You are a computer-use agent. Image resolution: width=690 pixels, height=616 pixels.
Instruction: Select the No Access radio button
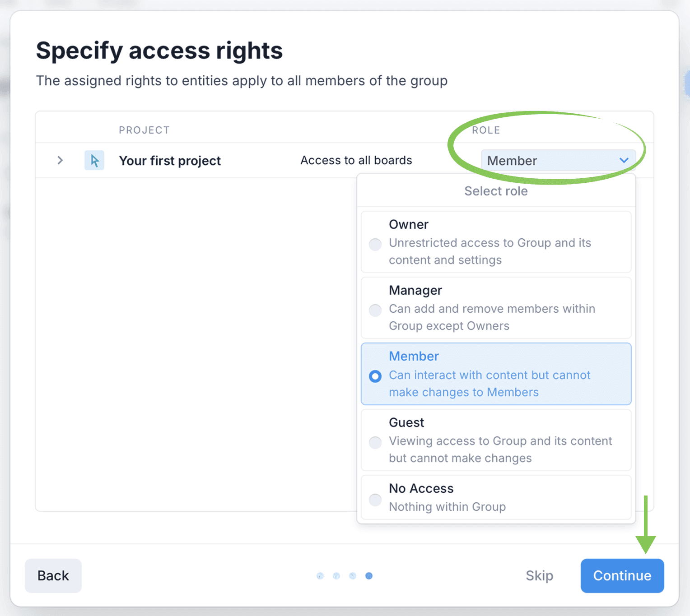[375, 500]
